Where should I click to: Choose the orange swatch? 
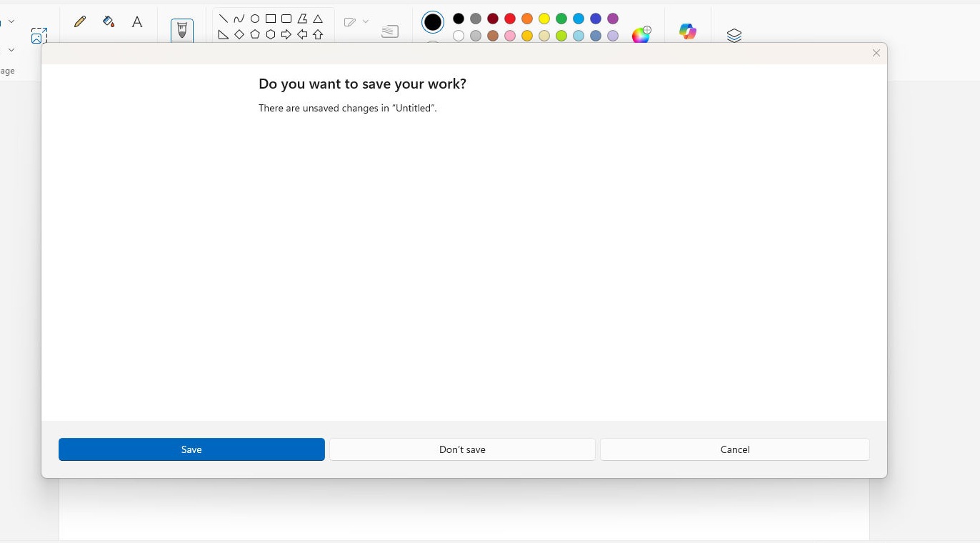click(527, 19)
